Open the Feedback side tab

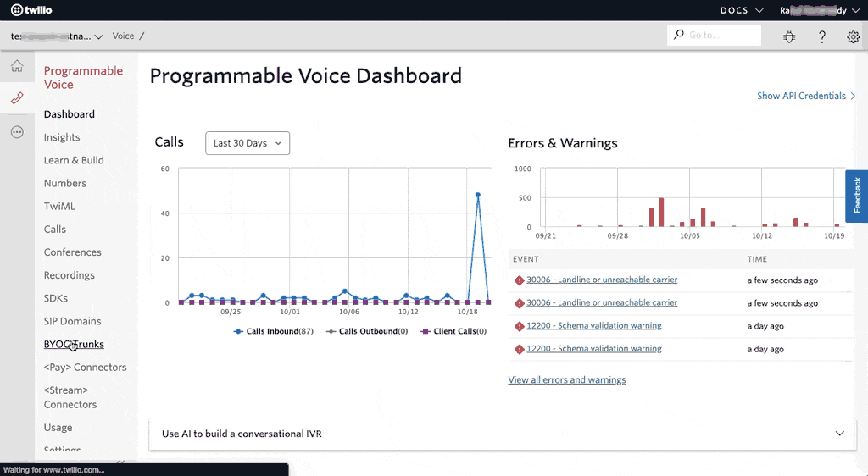pyautogui.click(x=857, y=196)
